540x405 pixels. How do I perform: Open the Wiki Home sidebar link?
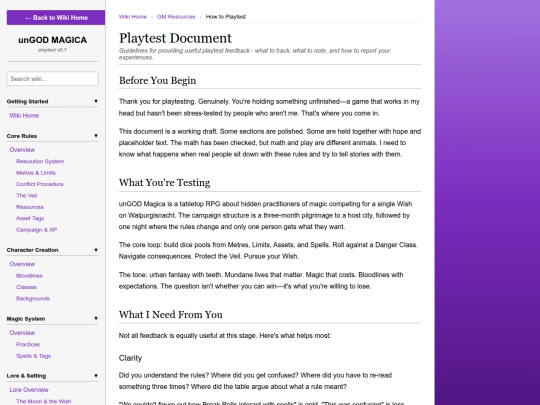coord(24,115)
